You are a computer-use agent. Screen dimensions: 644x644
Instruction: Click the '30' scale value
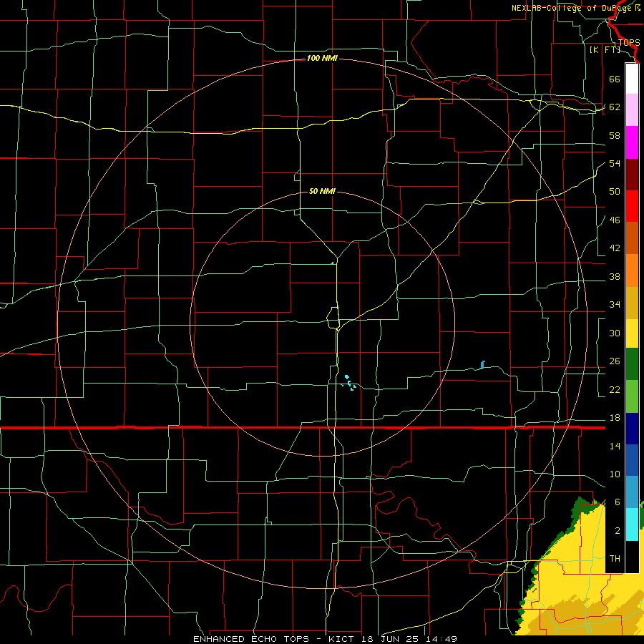(x=615, y=333)
